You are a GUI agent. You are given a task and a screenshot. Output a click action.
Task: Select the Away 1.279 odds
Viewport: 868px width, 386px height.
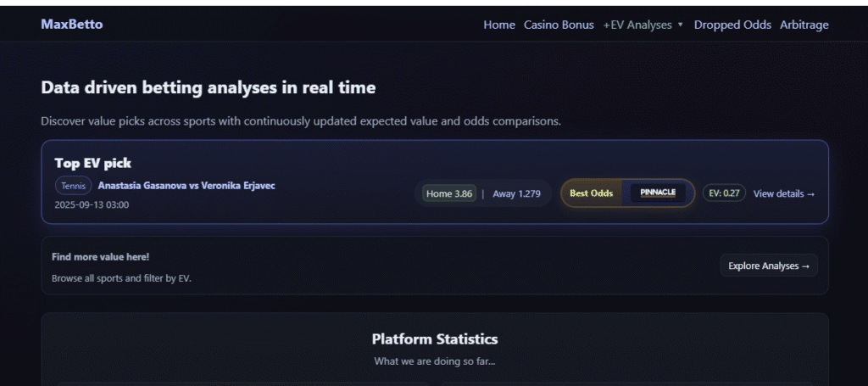516,193
